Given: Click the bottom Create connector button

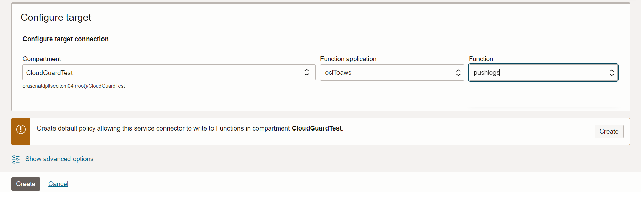Looking at the screenshot, I should point(26,184).
